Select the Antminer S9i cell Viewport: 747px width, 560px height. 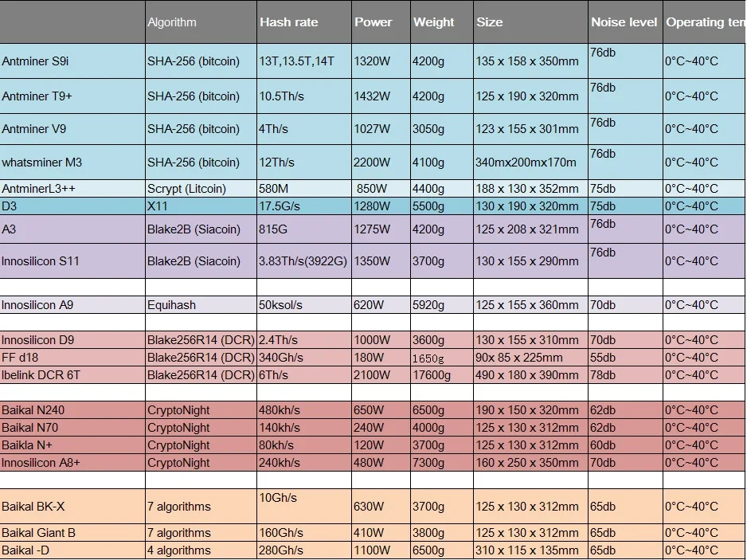[72, 61]
